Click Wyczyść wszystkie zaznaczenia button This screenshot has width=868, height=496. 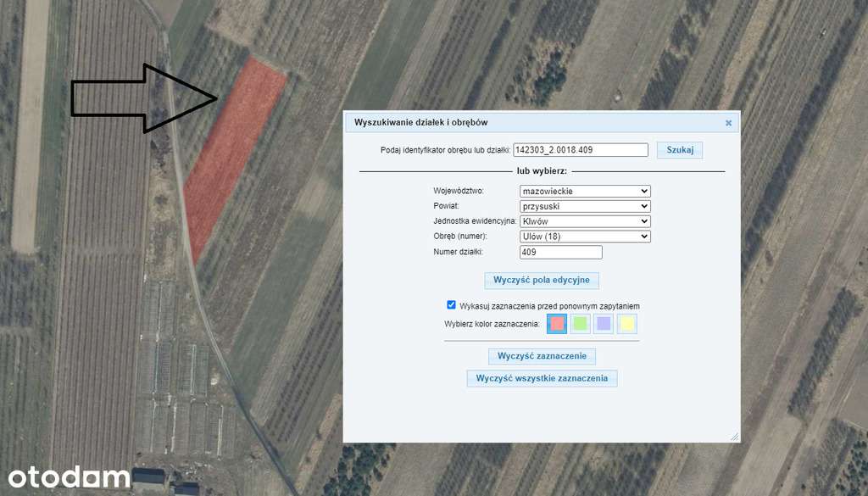pyautogui.click(x=542, y=379)
